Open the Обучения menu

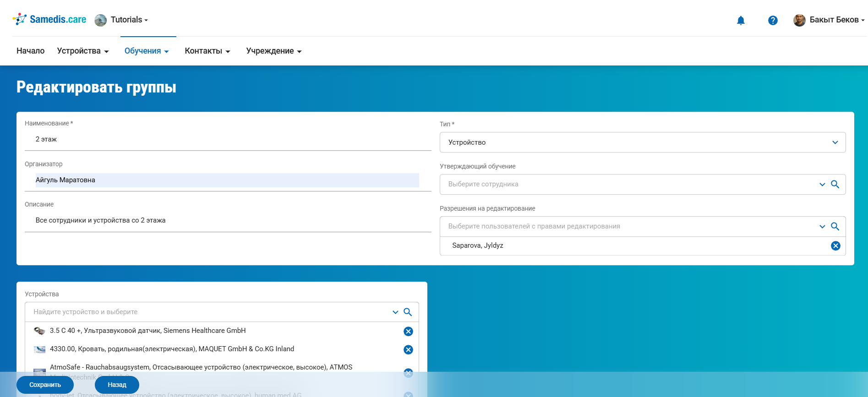pos(147,51)
